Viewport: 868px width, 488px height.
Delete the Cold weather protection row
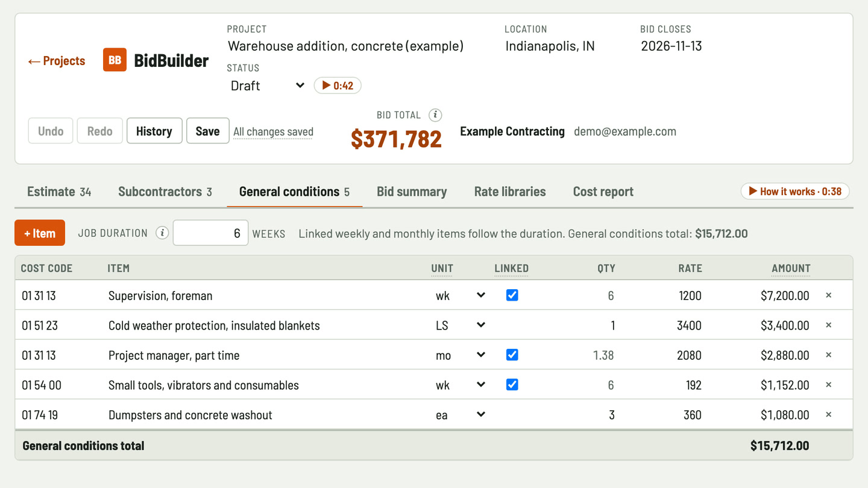pyautogui.click(x=828, y=325)
